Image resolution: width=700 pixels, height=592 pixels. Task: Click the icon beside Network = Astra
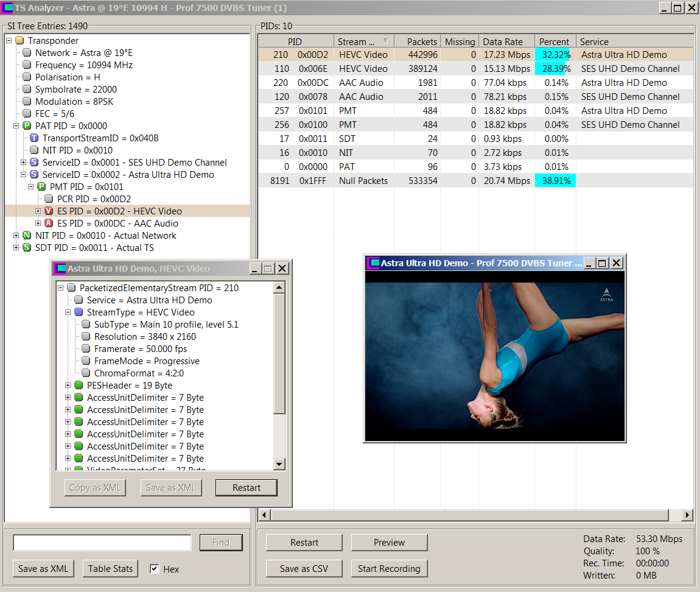click(27, 53)
